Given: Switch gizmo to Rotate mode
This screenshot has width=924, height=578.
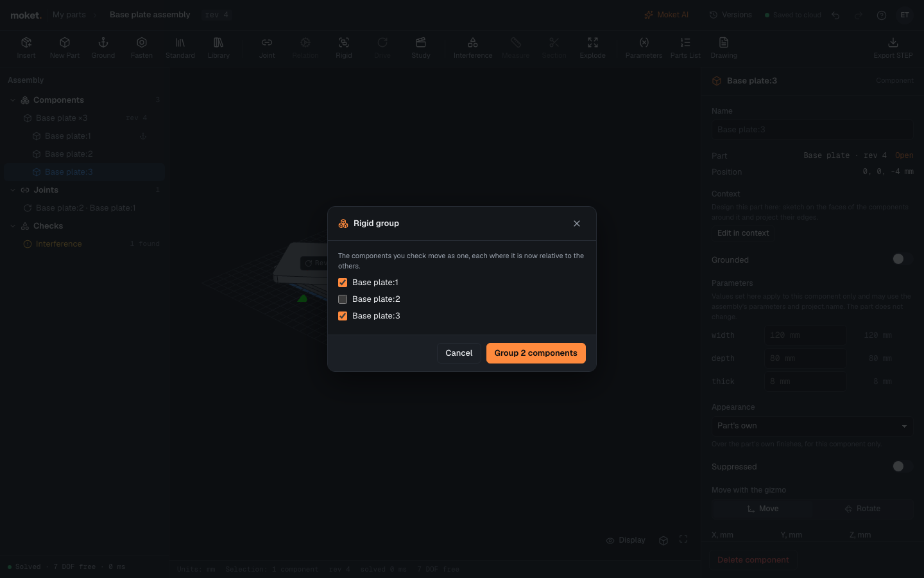Looking at the screenshot, I should point(862,509).
